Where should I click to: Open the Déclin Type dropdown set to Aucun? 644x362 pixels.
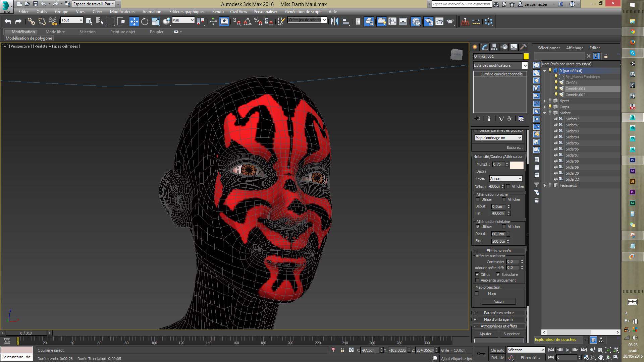[506, 179]
